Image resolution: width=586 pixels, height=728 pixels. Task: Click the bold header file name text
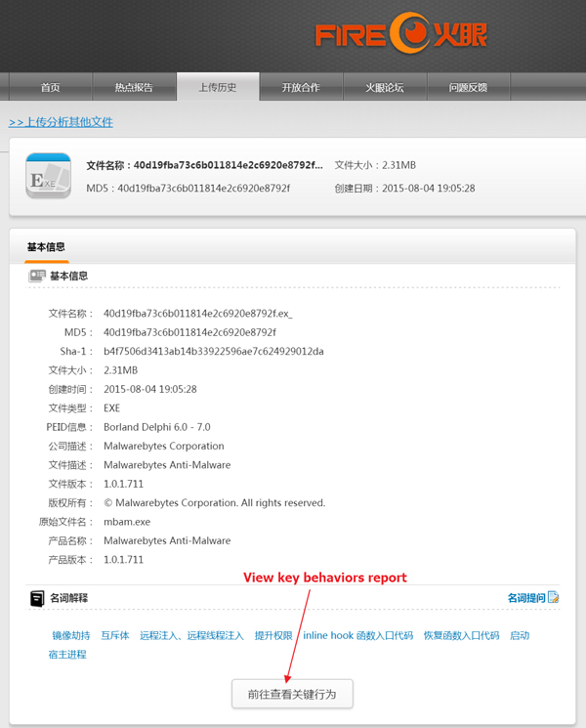[x=205, y=165]
